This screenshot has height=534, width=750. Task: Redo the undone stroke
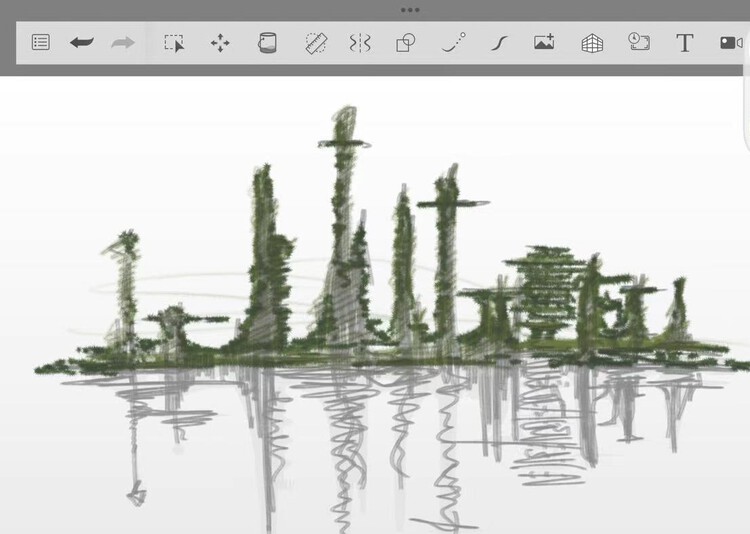123,43
